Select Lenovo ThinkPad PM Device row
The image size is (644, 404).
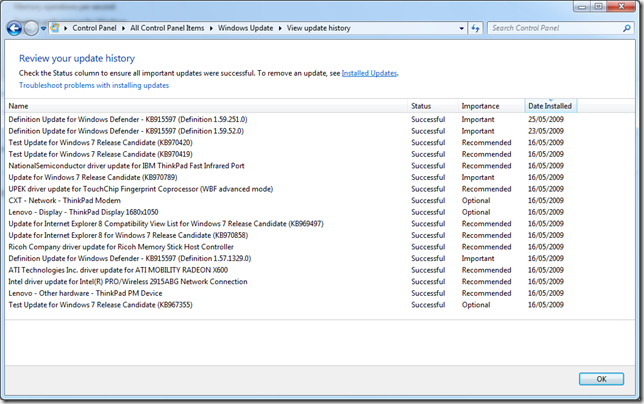coord(320,293)
